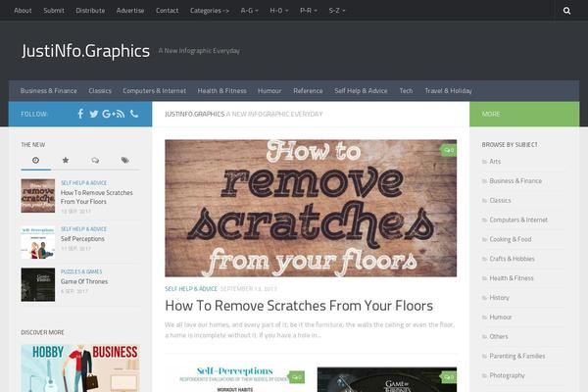Open the large remove scratches featured image

[x=311, y=208]
